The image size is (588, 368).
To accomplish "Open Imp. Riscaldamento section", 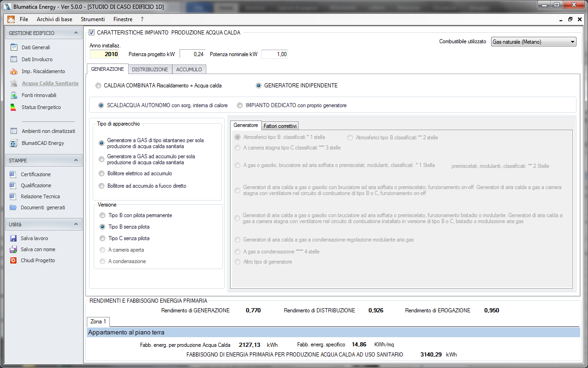I will [43, 71].
